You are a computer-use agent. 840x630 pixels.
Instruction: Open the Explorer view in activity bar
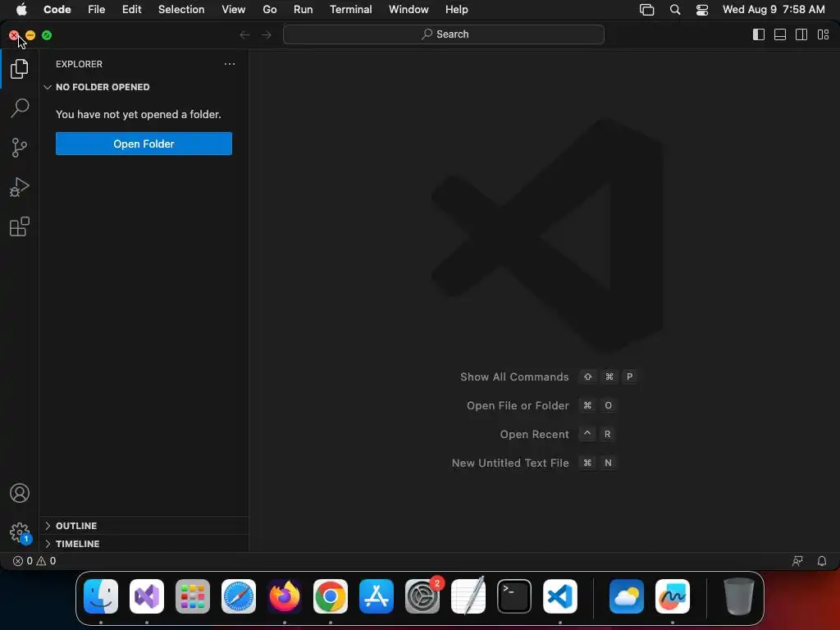tap(20, 69)
